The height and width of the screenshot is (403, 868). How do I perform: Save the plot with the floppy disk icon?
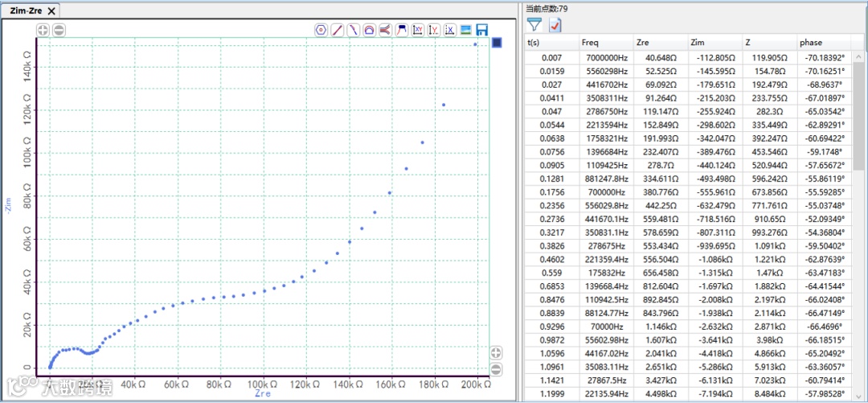click(x=481, y=30)
